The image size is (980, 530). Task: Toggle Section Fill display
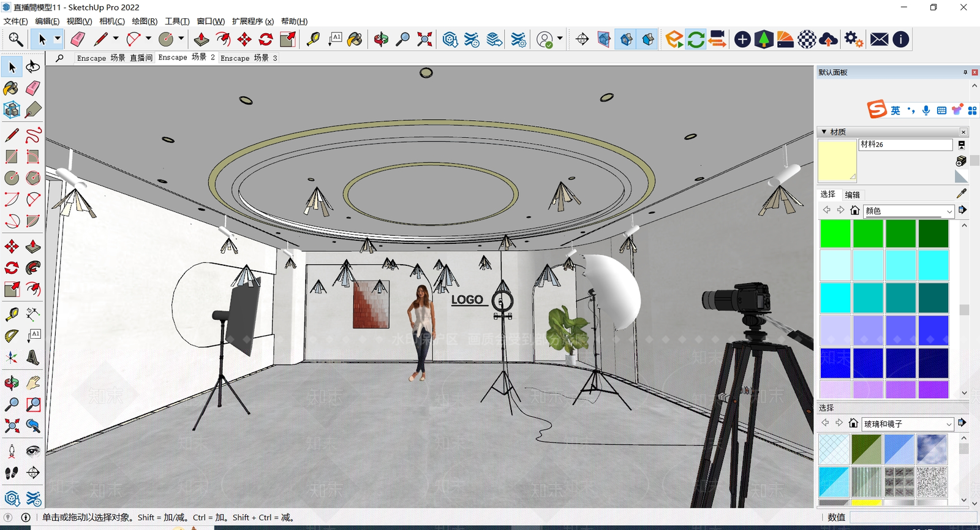click(648, 39)
